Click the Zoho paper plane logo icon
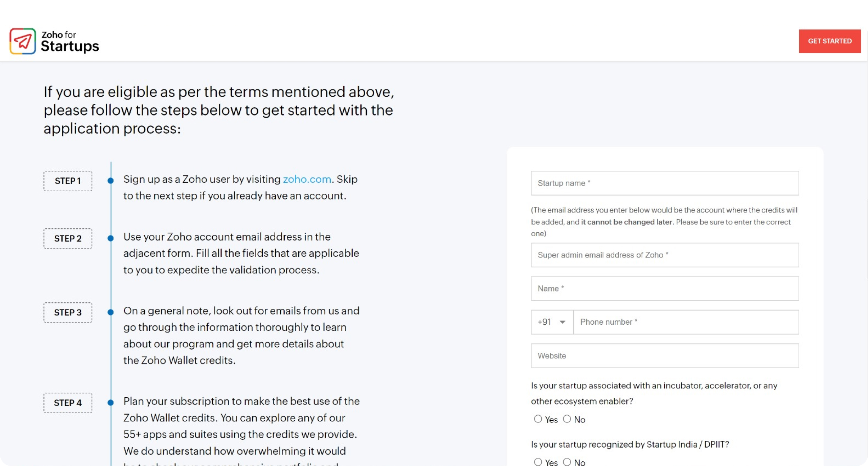The height and width of the screenshot is (466, 868). click(x=22, y=41)
